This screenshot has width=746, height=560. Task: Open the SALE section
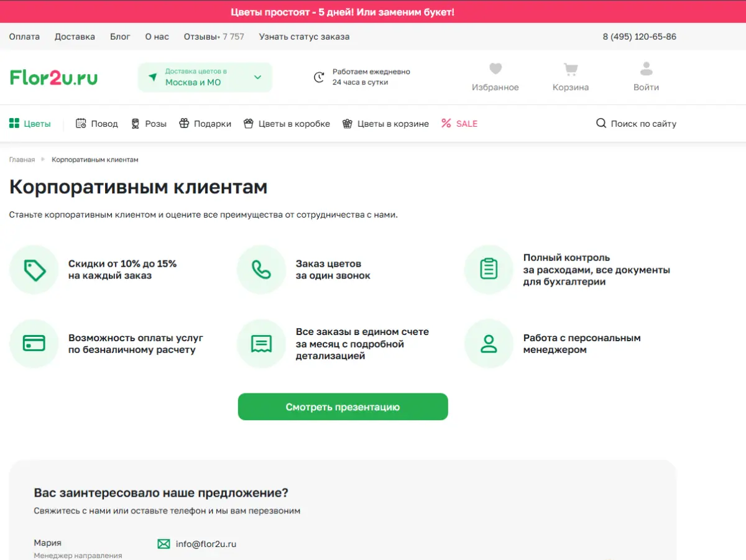[459, 124]
